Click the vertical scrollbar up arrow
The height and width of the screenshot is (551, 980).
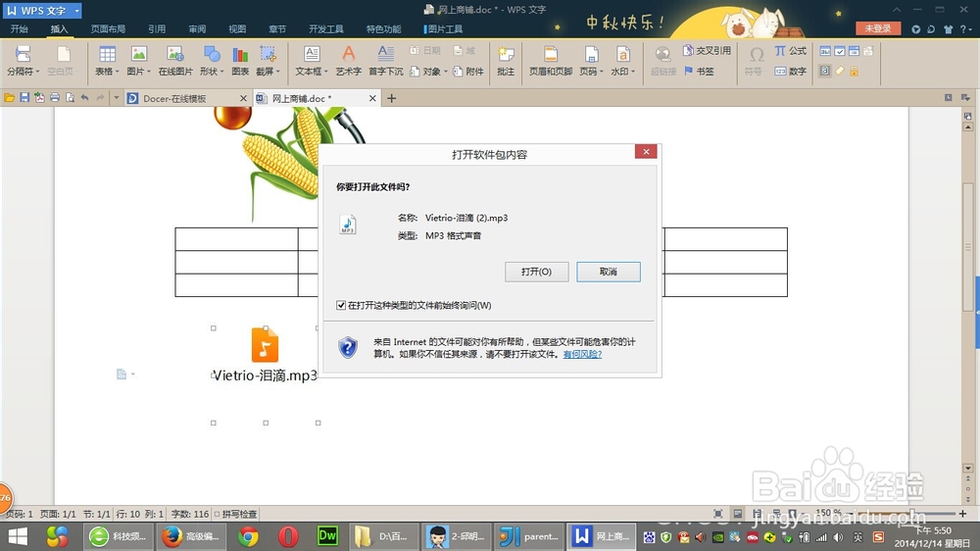click(968, 126)
